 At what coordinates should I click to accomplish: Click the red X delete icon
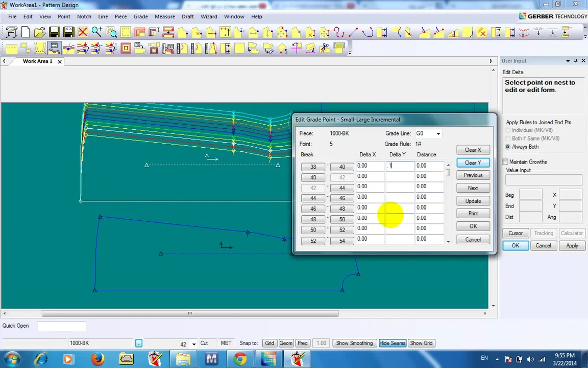point(83,33)
